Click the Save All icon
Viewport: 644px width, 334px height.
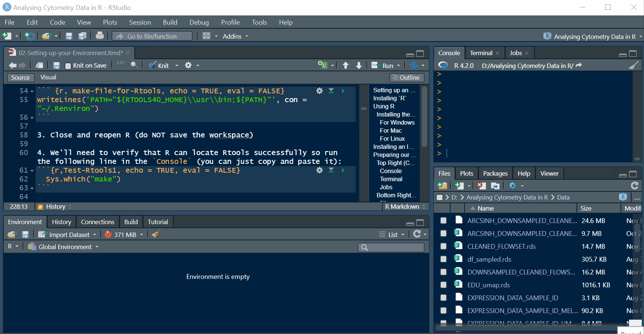click(83, 36)
